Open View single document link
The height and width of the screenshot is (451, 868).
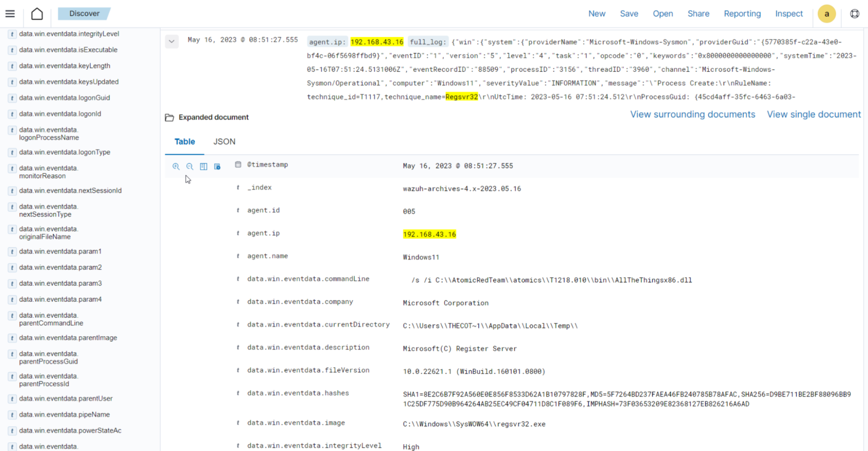tap(813, 114)
